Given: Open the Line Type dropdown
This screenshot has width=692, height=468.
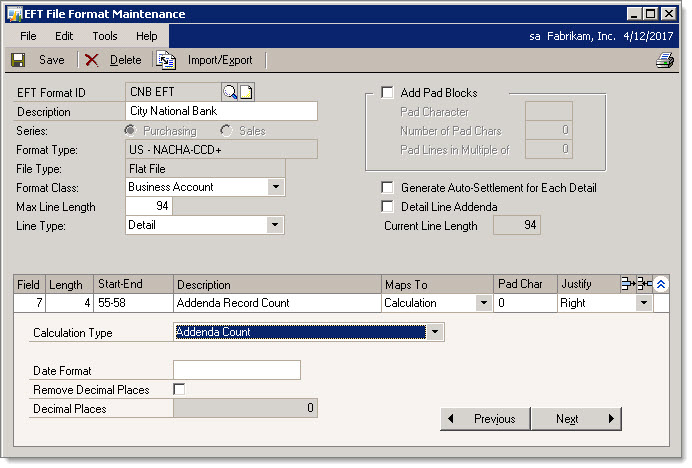Looking at the screenshot, I should [275, 225].
